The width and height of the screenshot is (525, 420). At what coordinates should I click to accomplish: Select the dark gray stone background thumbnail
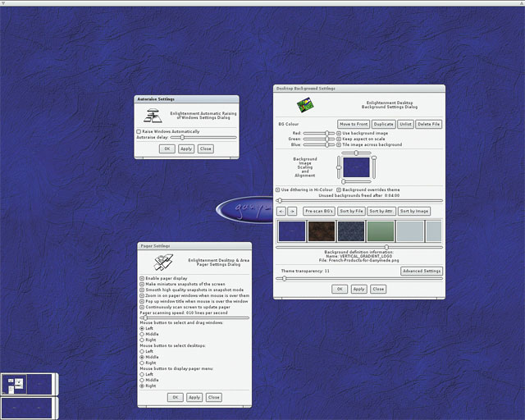tap(351, 231)
